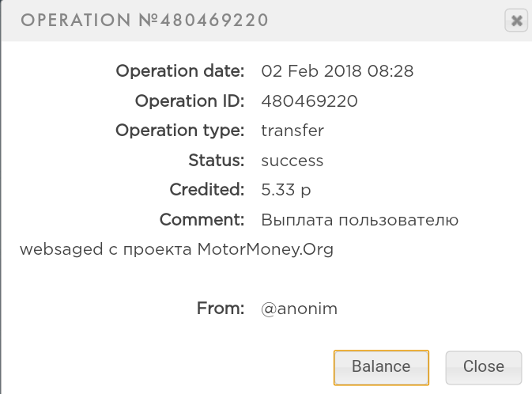Click the Operation ID label
Image resolution: width=532 pixels, height=394 pixels.
[x=190, y=101]
